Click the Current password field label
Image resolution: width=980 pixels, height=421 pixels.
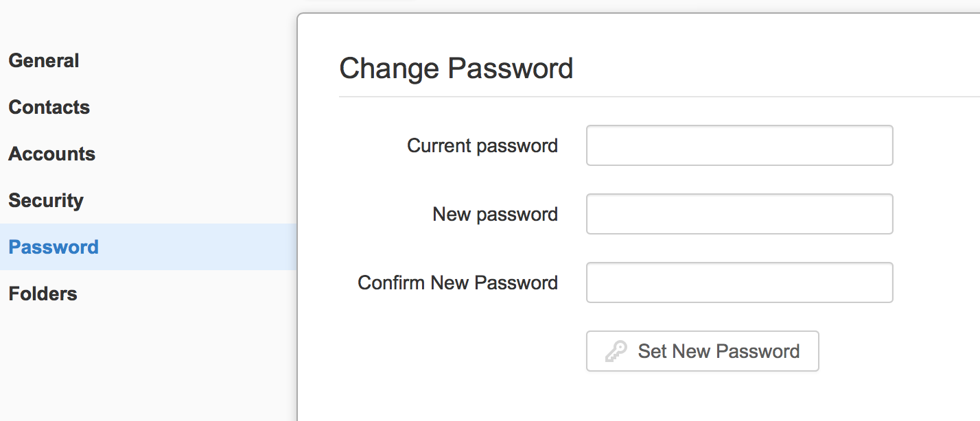click(x=482, y=146)
